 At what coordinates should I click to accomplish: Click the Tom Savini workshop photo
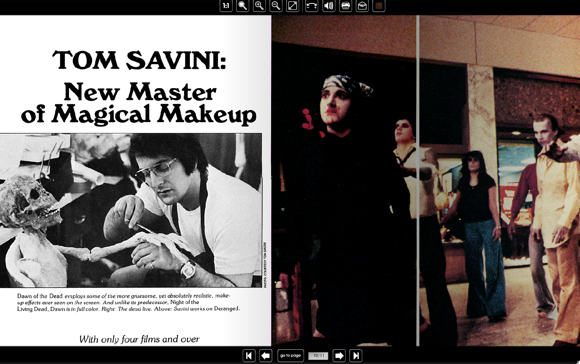click(x=131, y=210)
